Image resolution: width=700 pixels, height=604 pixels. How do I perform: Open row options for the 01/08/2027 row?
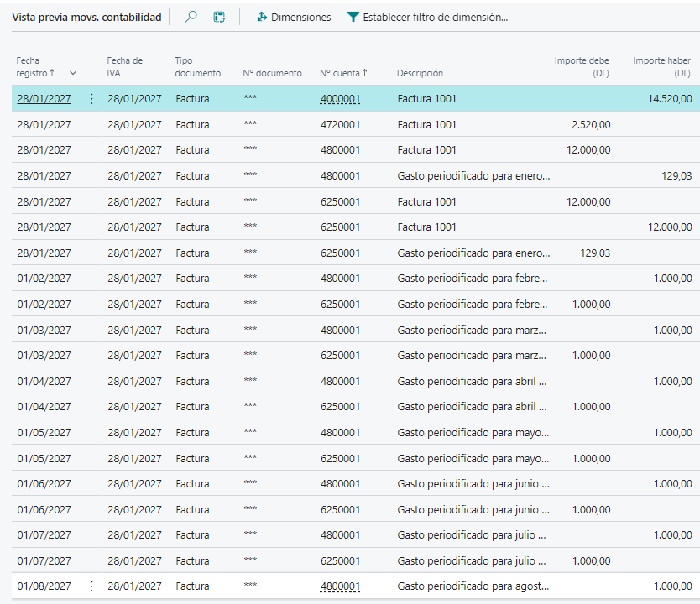pyautogui.click(x=91, y=586)
